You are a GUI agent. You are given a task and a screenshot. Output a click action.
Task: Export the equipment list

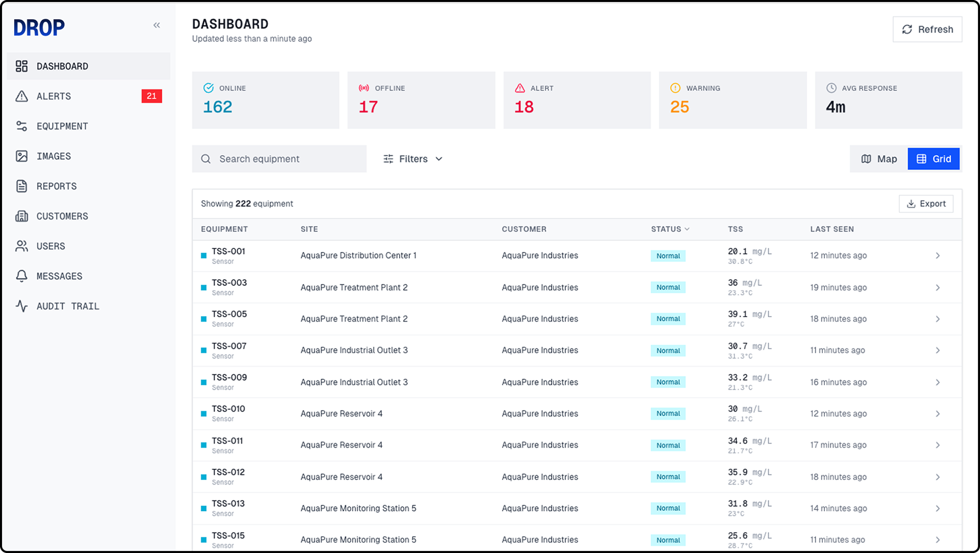pos(926,204)
